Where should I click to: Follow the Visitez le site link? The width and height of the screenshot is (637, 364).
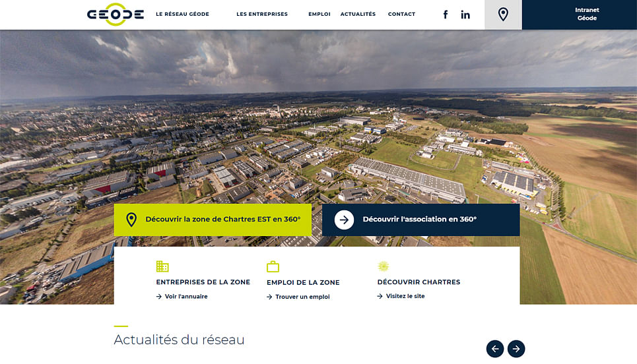405,296
